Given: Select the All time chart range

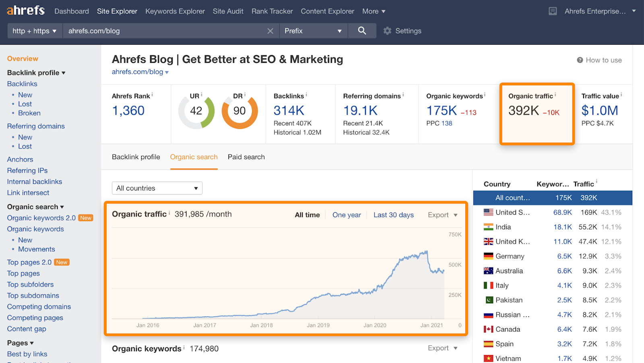Looking at the screenshot, I should point(307,215).
